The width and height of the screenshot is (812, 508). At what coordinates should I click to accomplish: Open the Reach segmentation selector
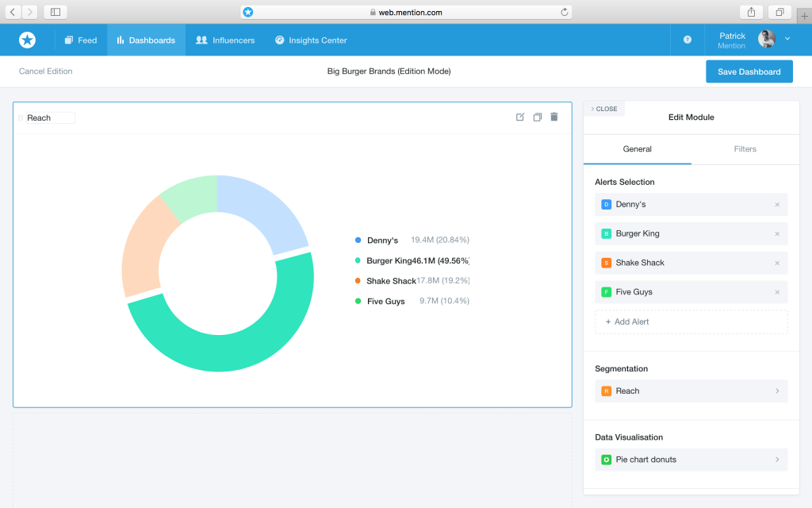pos(691,391)
